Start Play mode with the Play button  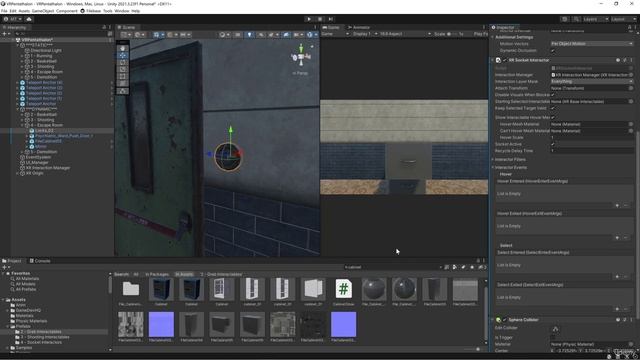(x=309, y=19)
